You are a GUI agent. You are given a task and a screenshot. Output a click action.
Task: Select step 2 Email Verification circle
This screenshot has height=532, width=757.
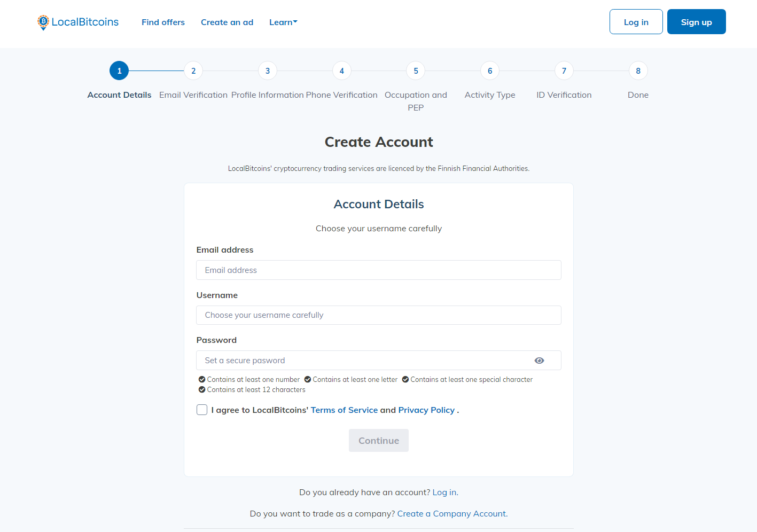(193, 71)
